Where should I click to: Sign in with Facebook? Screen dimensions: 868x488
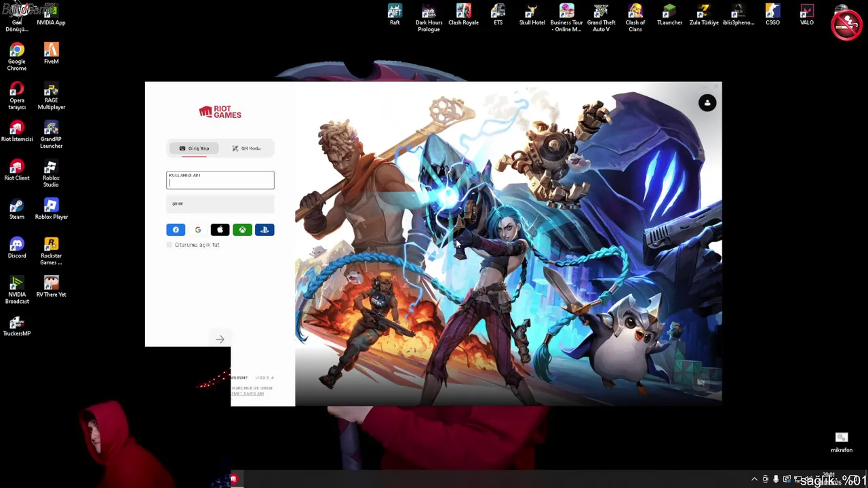(x=176, y=230)
